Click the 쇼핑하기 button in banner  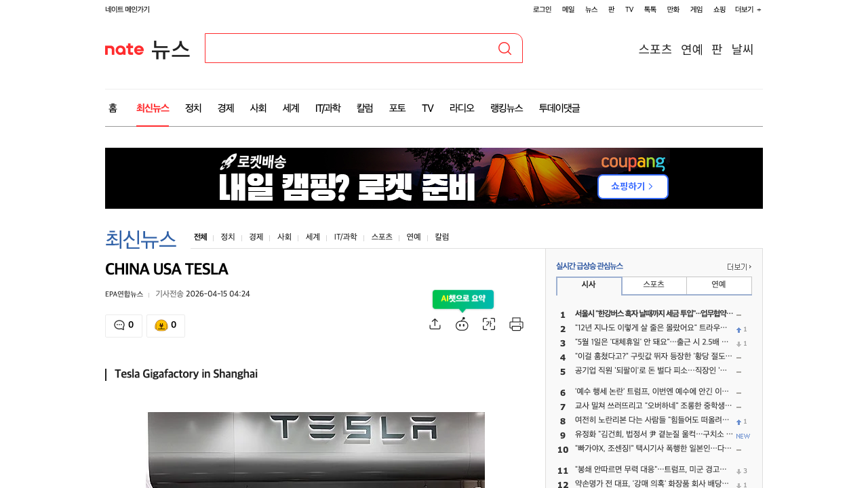pos(633,186)
